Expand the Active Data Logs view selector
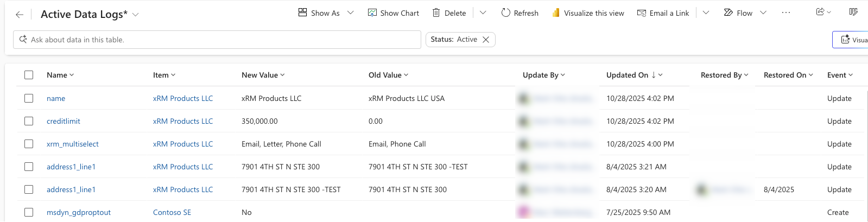Image resolution: width=868 pixels, height=222 pixels. 136,15
